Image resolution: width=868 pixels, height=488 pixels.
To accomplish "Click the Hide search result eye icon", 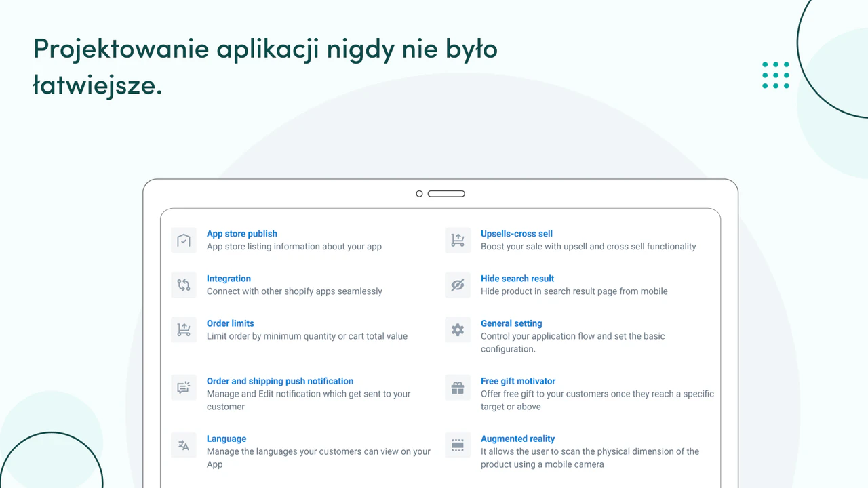I will tap(458, 285).
